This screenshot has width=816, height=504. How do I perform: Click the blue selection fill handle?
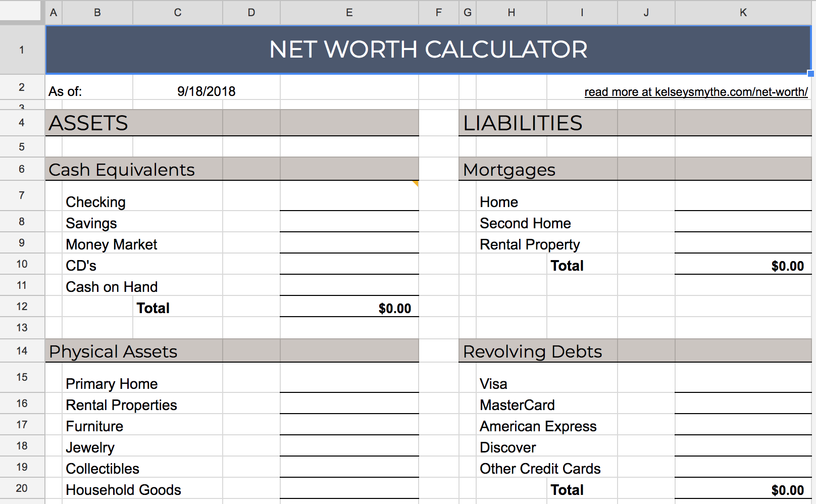coord(810,74)
